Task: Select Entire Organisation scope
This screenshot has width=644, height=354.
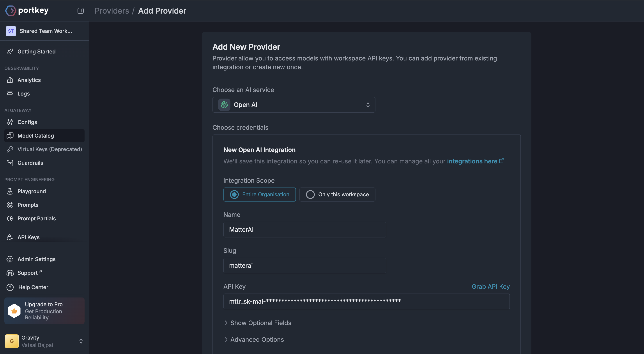Action: pos(260,194)
